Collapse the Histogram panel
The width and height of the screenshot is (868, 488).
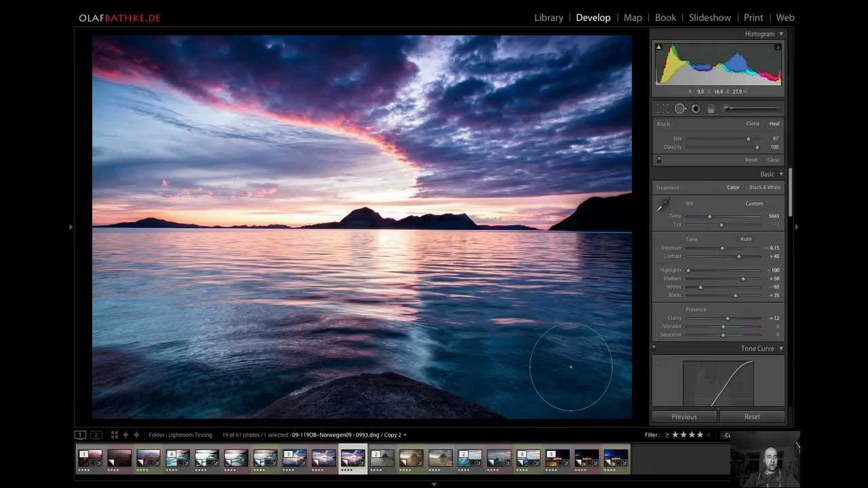781,34
